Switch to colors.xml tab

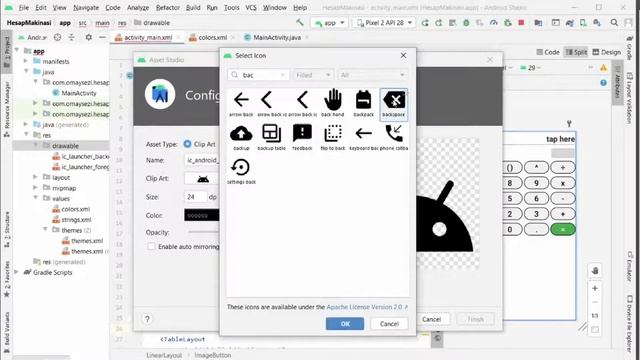tap(213, 38)
